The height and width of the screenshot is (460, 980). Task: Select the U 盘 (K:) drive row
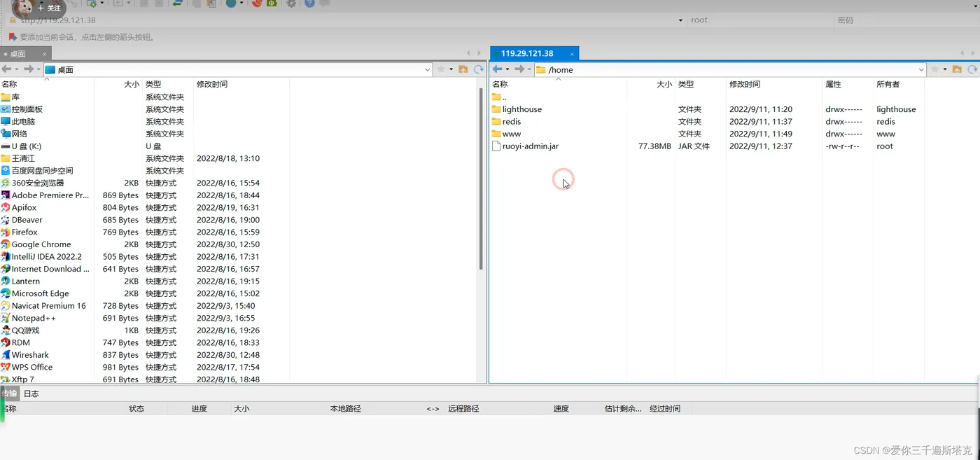pyautogui.click(x=145, y=146)
